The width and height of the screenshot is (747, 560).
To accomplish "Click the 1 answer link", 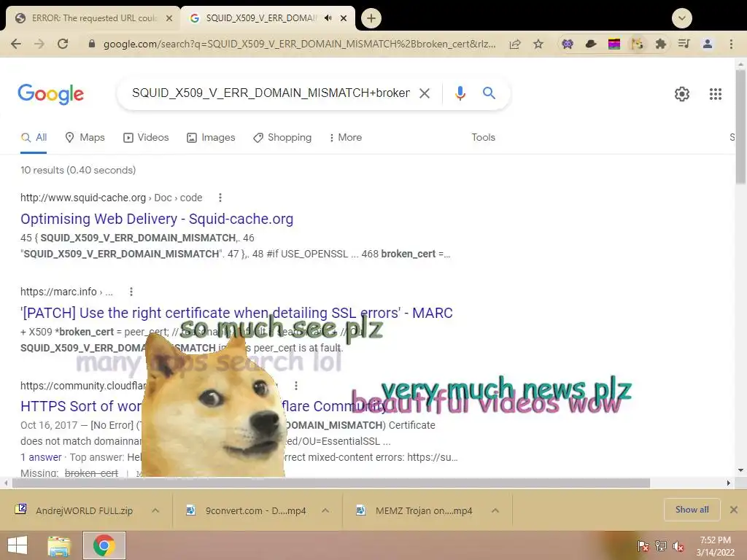I will coord(41,457).
